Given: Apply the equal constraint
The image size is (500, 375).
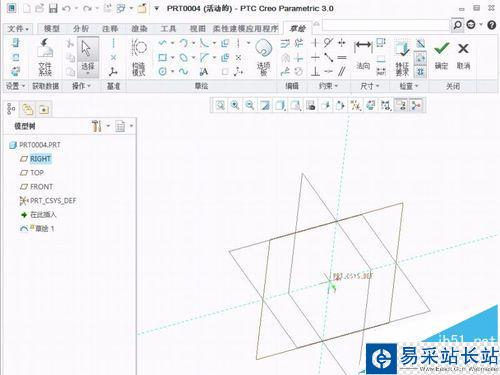Looking at the screenshot, I should 342,57.
